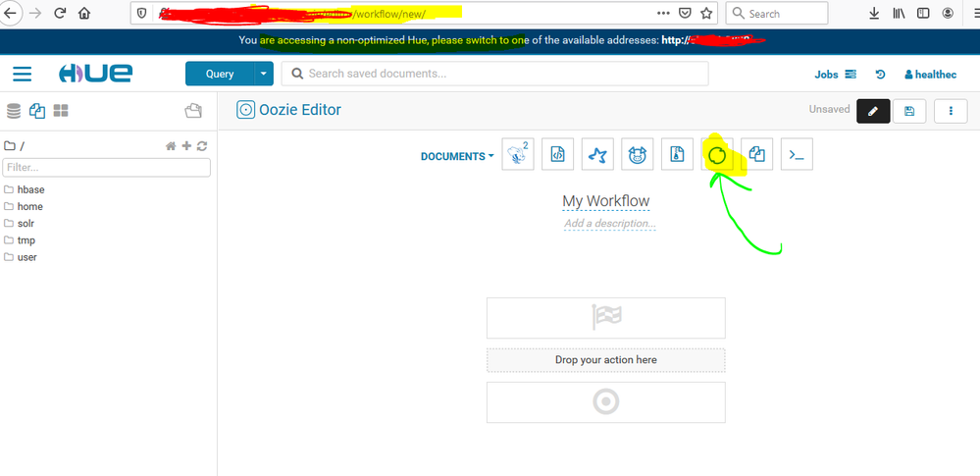Click the Hue logo

click(x=95, y=74)
